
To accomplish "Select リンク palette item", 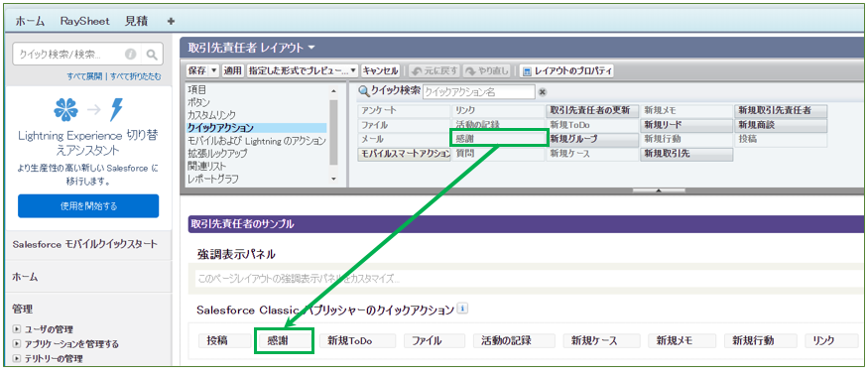I will (498, 111).
